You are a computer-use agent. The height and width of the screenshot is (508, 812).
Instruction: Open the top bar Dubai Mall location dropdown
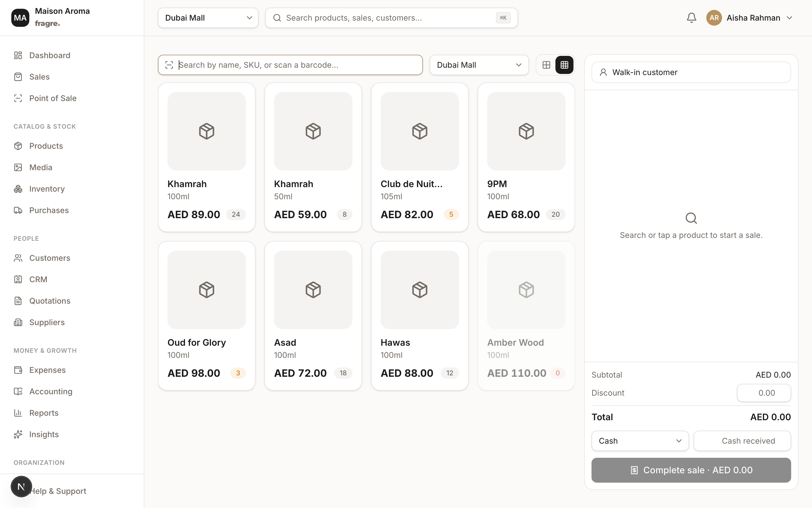click(x=208, y=18)
